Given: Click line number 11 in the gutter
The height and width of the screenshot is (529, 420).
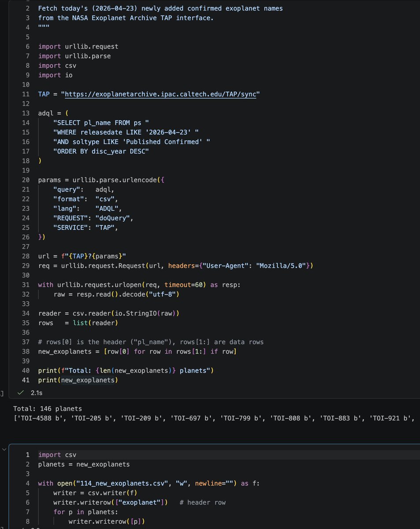Looking at the screenshot, I should [x=26, y=94].
